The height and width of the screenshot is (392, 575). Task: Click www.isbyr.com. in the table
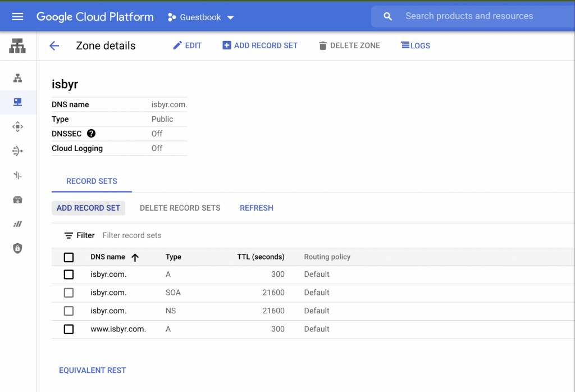click(x=118, y=329)
